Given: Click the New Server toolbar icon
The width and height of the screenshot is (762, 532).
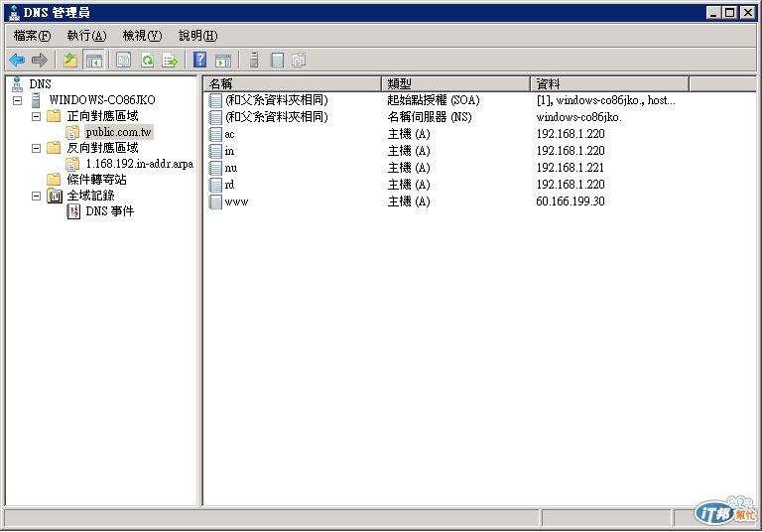Looking at the screenshot, I should click(254, 60).
